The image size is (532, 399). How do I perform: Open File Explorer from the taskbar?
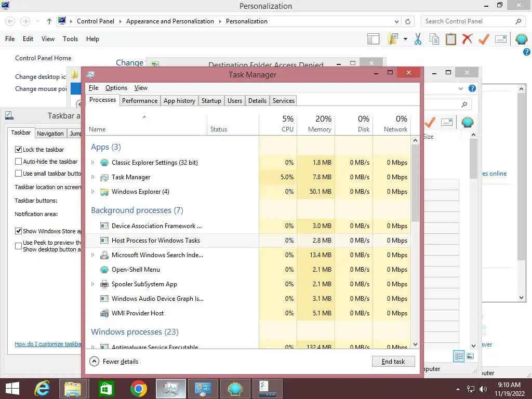[x=73, y=389]
